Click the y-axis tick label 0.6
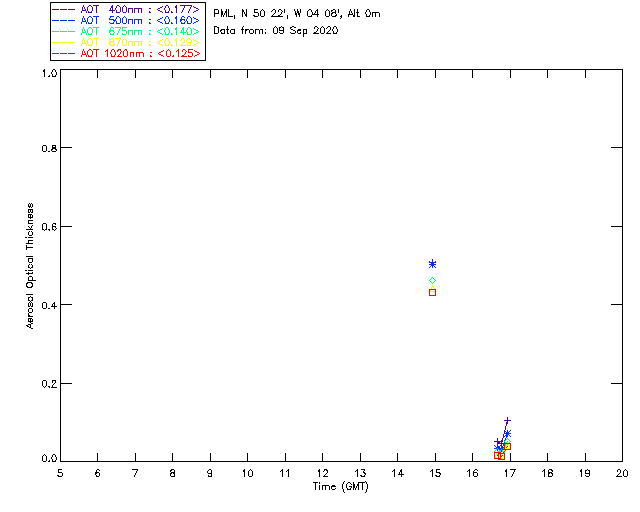The height and width of the screenshot is (512, 640). click(49, 227)
